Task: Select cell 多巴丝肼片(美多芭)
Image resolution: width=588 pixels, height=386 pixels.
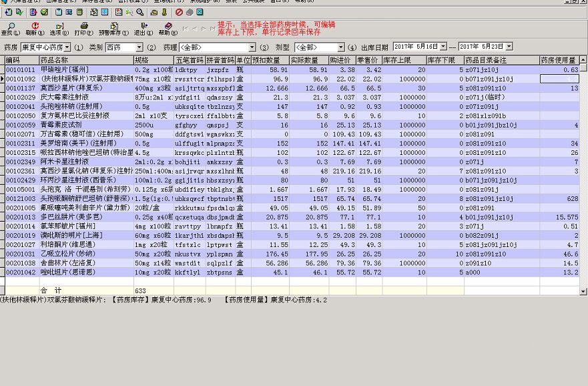Action: tap(86, 217)
